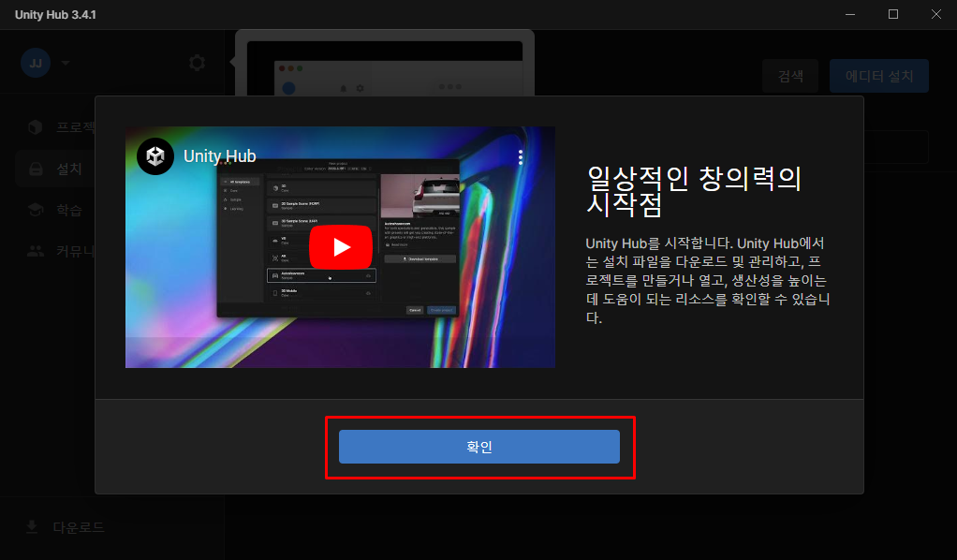Screen dimensions: 957x560
Task: Select the 학습 sidebar item
Action: tap(55, 210)
